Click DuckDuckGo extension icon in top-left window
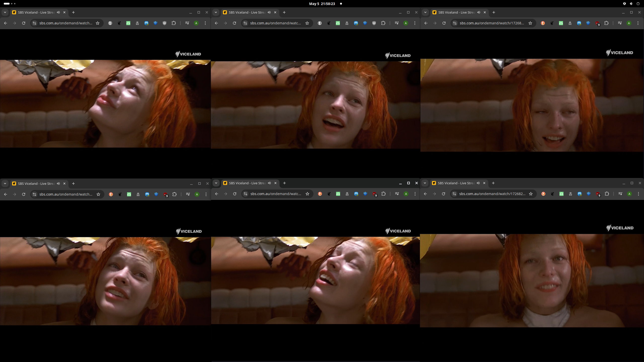644x362 pixels. point(110,23)
